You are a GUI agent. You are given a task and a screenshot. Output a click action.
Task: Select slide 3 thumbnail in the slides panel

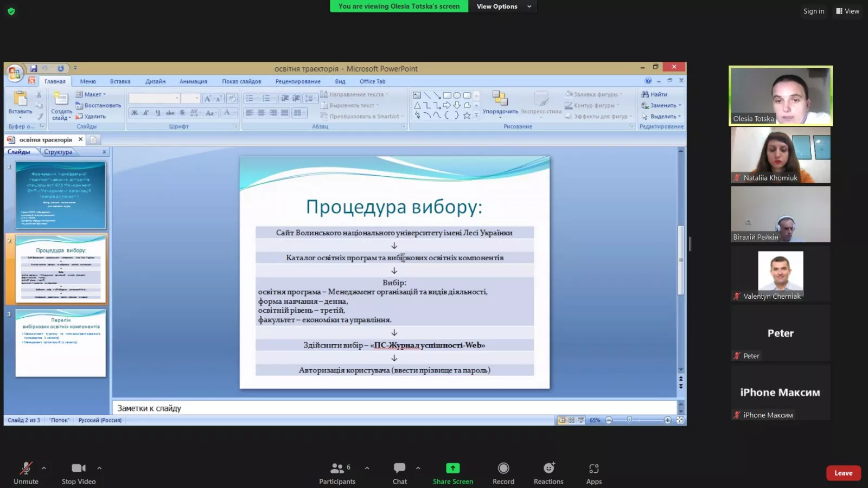pyautogui.click(x=60, y=343)
